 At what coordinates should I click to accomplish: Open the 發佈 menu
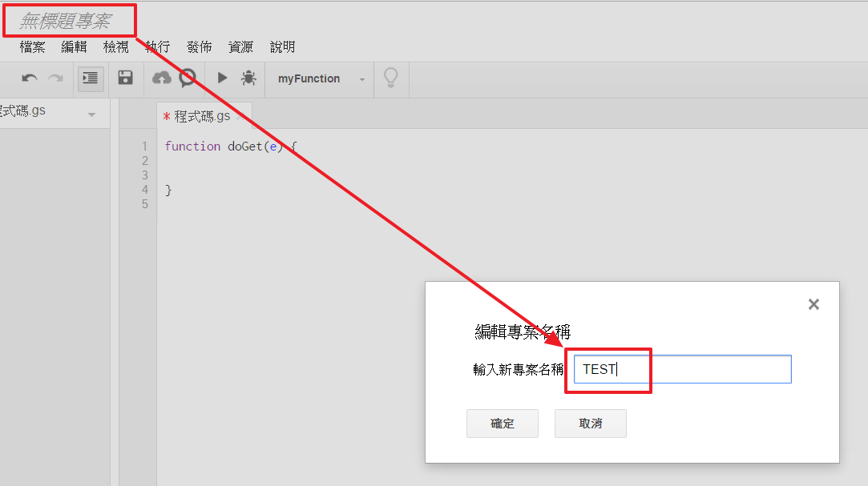click(200, 47)
